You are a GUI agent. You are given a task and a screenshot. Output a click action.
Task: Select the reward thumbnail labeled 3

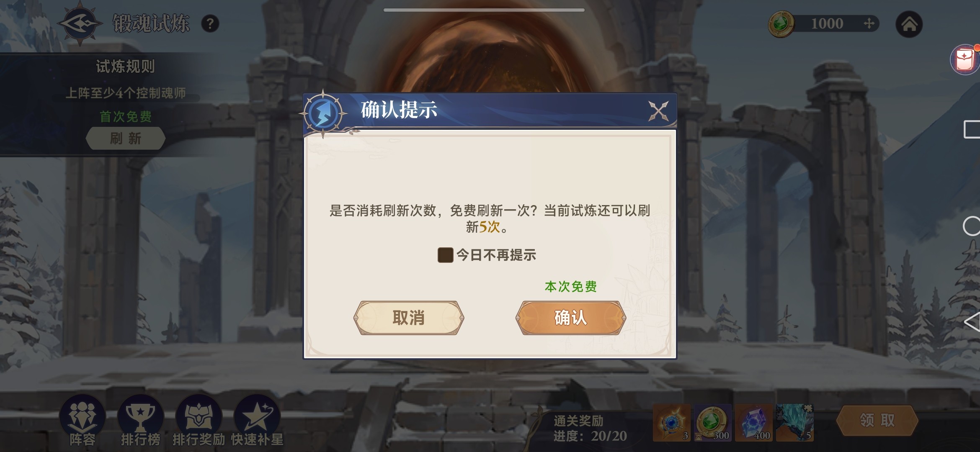(672, 423)
